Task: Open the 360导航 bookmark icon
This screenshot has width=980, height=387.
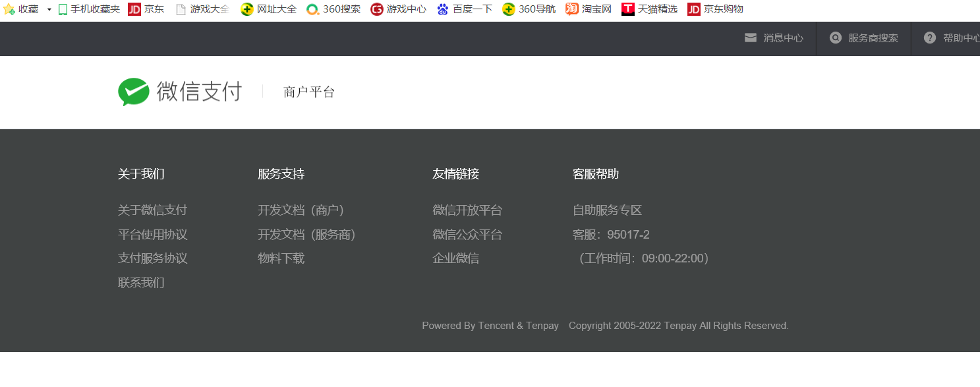Action: [509, 9]
